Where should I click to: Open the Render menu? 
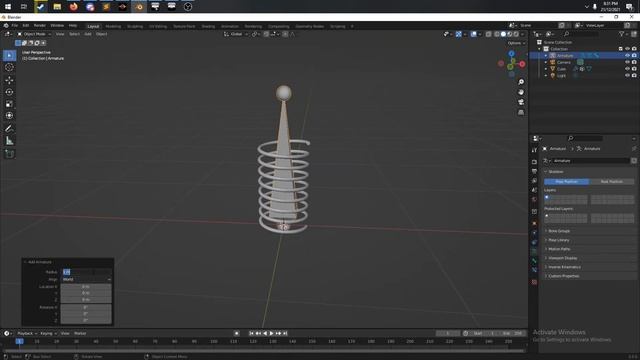point(40,26)
